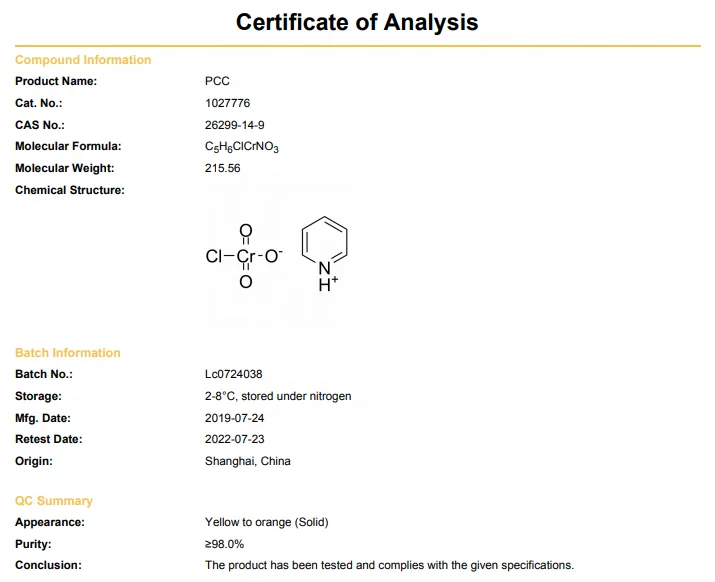The image size is (715, 582).
Task: Select catalog number 1027776
Action: (x=228, y=103)
